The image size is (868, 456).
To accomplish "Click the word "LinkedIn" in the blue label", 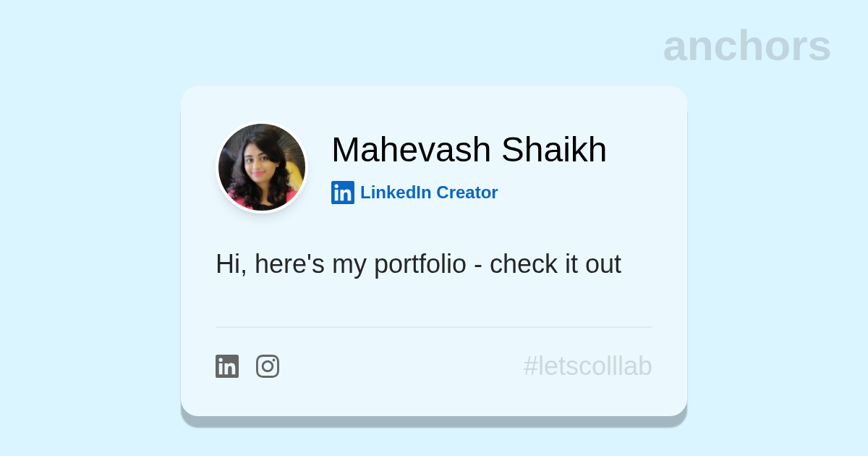I will 396,193.
